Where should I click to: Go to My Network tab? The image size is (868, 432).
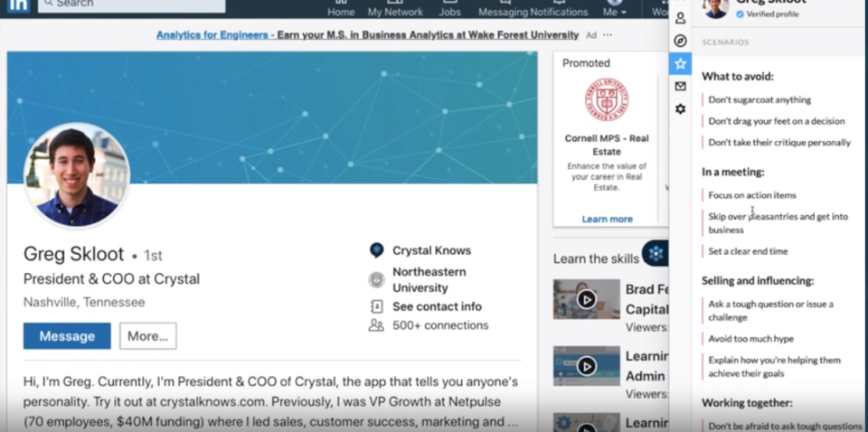click(395, 12)
